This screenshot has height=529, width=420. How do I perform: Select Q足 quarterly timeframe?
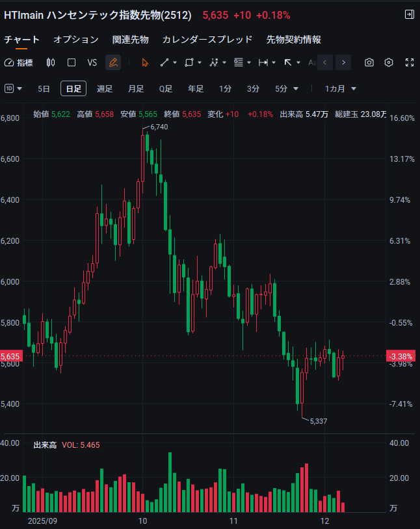[x=166, y=89]
